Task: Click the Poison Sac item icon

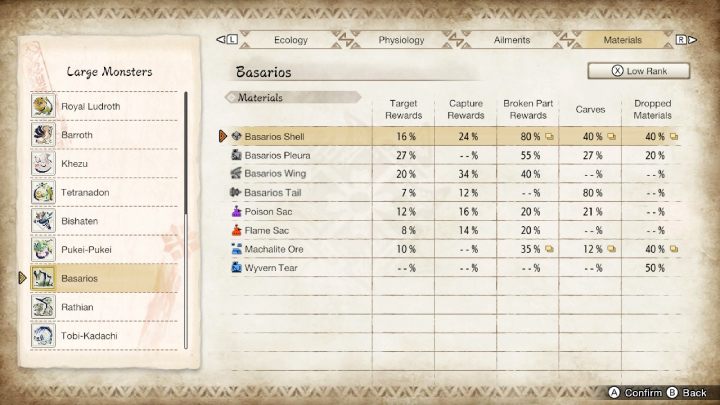Action: [x=237, y=212]
